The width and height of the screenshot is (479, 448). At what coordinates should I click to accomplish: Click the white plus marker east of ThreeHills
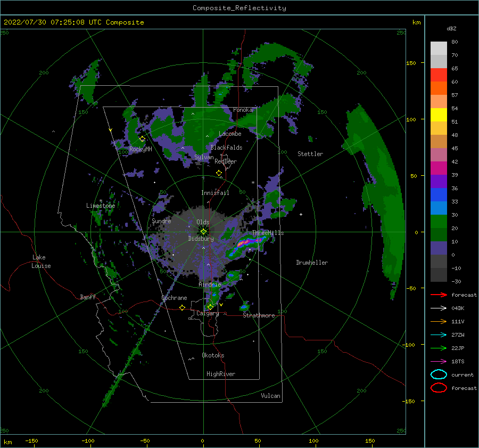pyautogui.click(x=301, y=214)
